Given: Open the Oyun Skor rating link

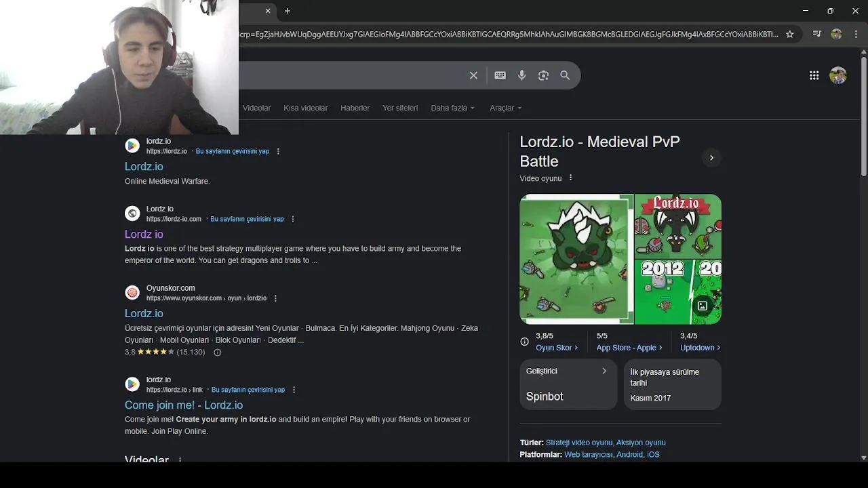Looking at the screenshot, I should pyautogui.click(x=557, y=348).
